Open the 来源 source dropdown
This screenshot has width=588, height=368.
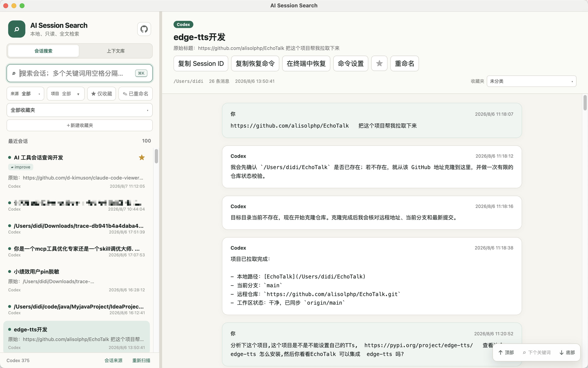(25, 94)
